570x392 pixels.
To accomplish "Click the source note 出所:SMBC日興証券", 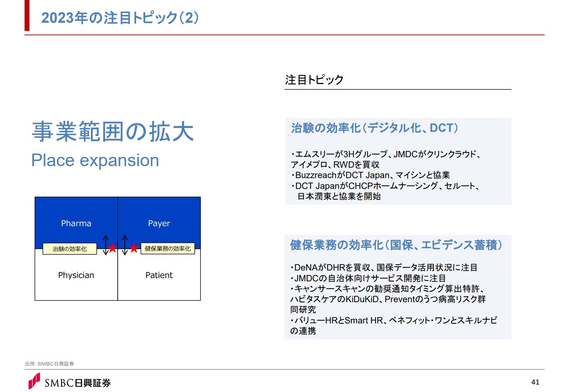I will pos(50,364).
